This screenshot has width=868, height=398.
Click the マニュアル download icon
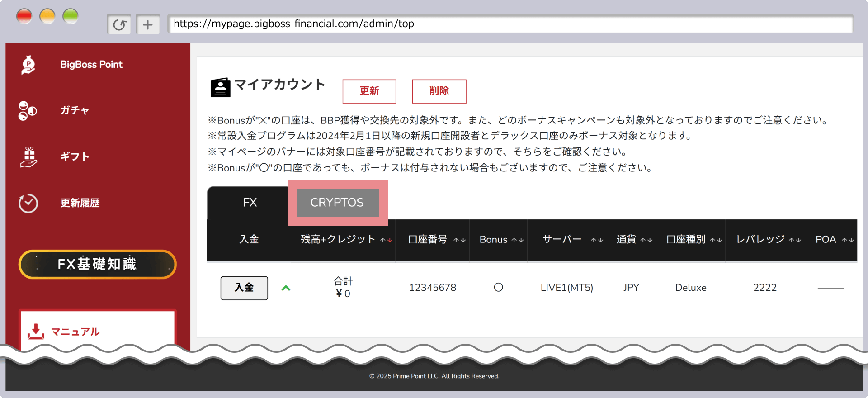tap(36, 332)
